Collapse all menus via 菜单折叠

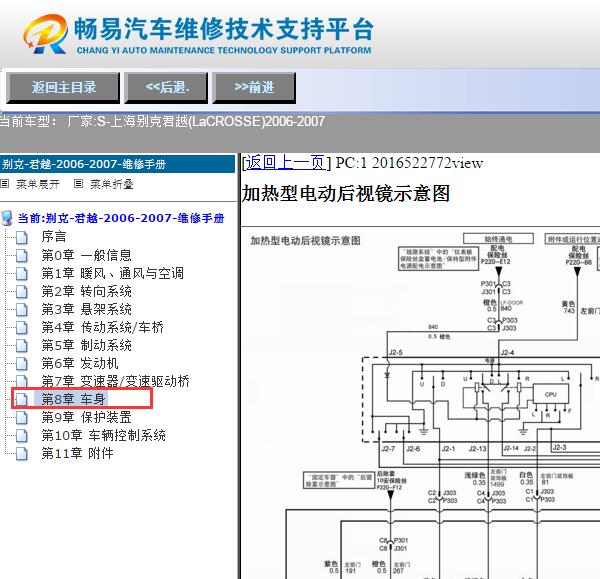[111, 184]
